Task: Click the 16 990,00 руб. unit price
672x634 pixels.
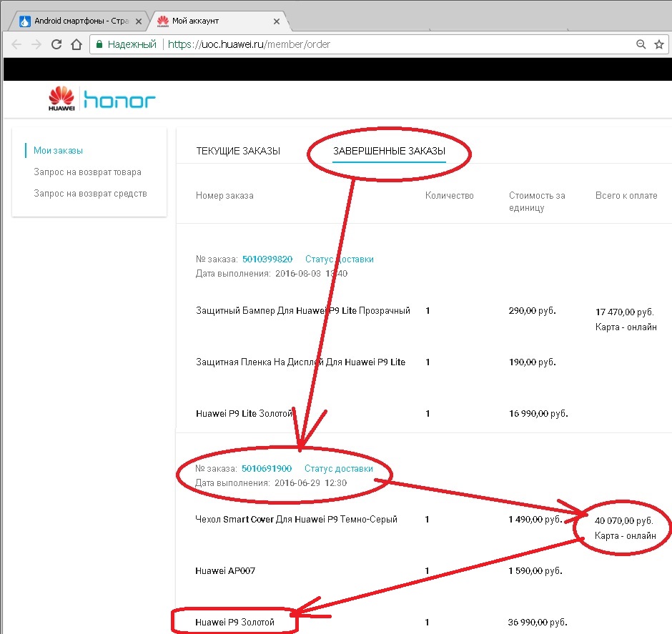Action: pos(538,413)
